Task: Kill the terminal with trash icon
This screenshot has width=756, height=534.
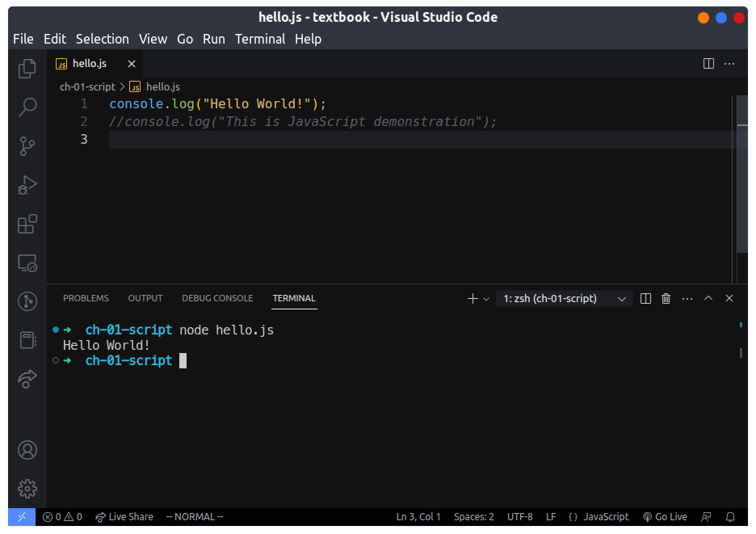Action: [x=666, y=299]
